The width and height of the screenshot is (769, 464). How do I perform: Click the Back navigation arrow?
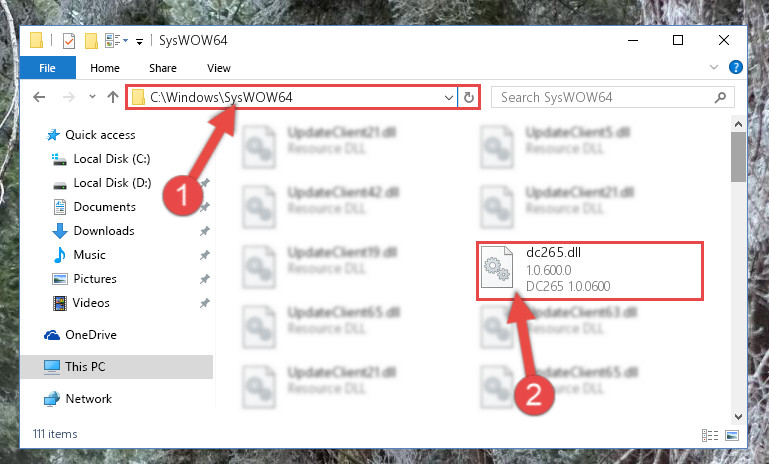coord(39,97)
